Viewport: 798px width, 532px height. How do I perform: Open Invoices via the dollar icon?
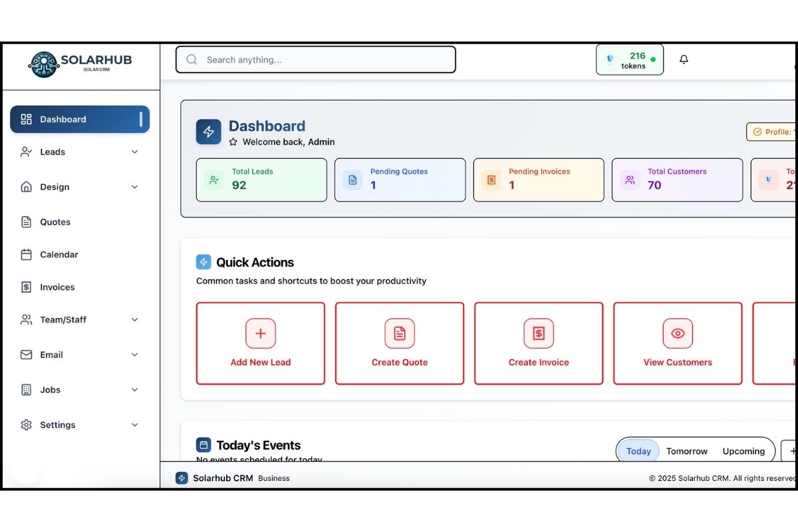pos(26,287)
